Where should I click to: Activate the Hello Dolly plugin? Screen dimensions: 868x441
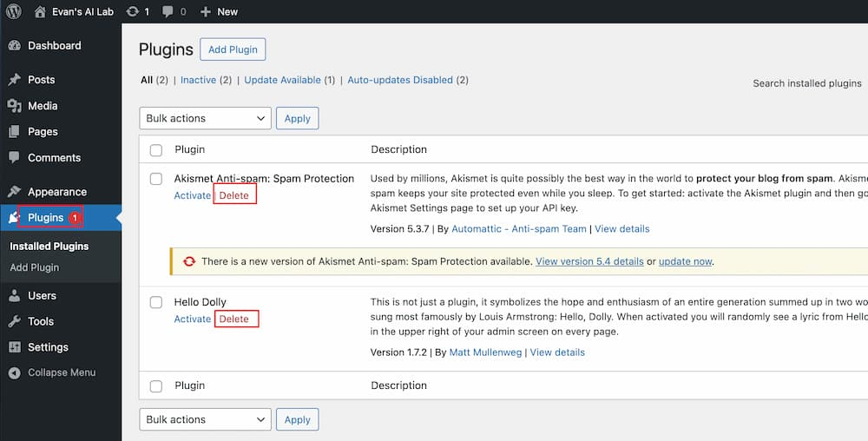[193, 319]
